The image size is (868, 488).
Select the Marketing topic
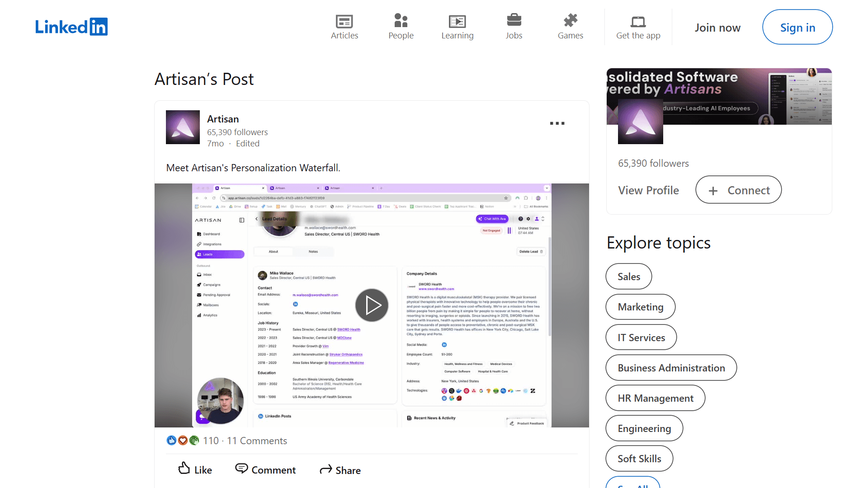[x=640, y=307]
